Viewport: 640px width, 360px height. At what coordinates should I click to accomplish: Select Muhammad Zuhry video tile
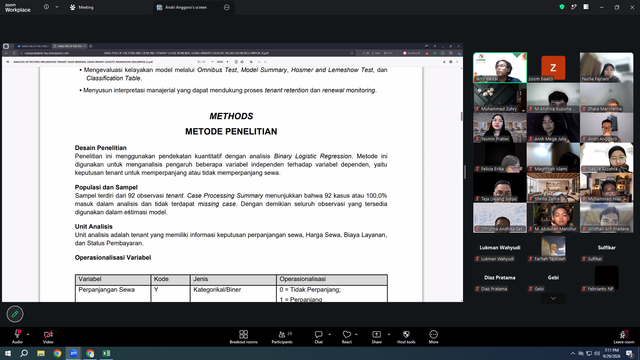click(500, 98)
